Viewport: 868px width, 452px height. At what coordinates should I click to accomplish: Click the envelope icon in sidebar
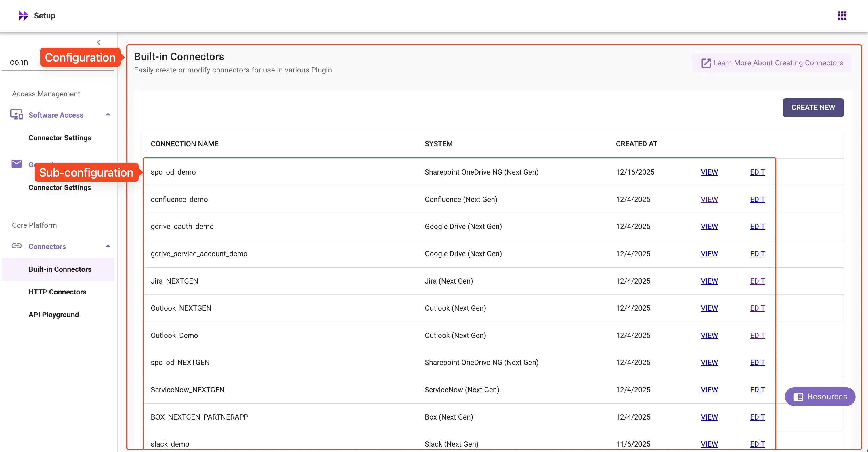(x=16, y=164)
